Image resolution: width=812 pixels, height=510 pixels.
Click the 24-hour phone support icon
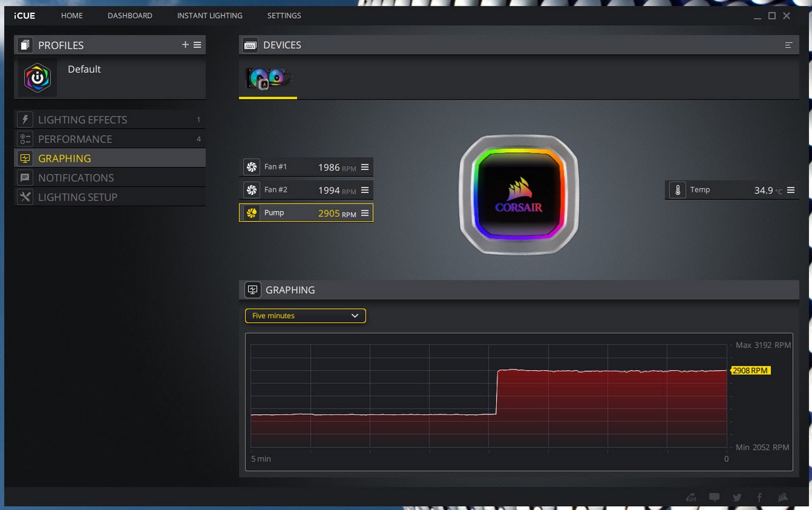[691, 498]
